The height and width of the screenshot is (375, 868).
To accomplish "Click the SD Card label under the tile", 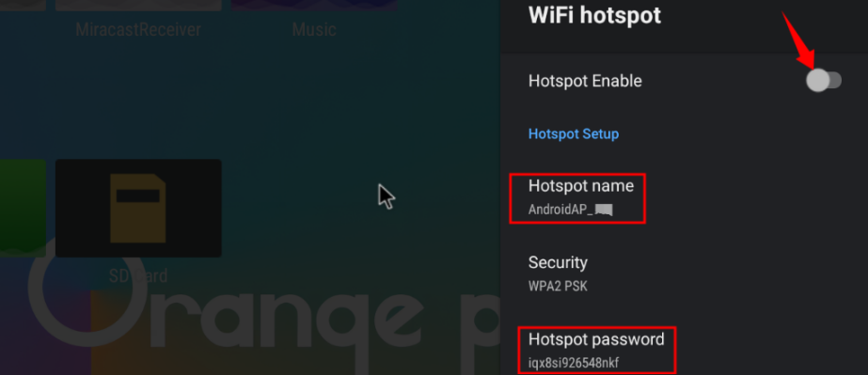I will 138,275.
